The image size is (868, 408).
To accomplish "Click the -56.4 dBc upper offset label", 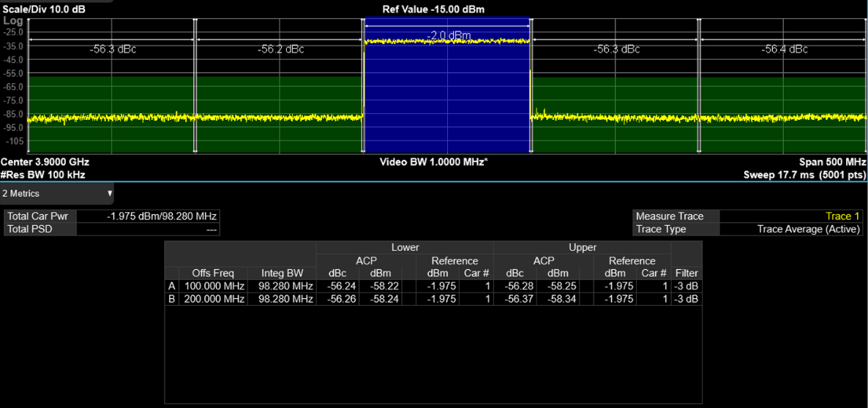I will 785,50.
